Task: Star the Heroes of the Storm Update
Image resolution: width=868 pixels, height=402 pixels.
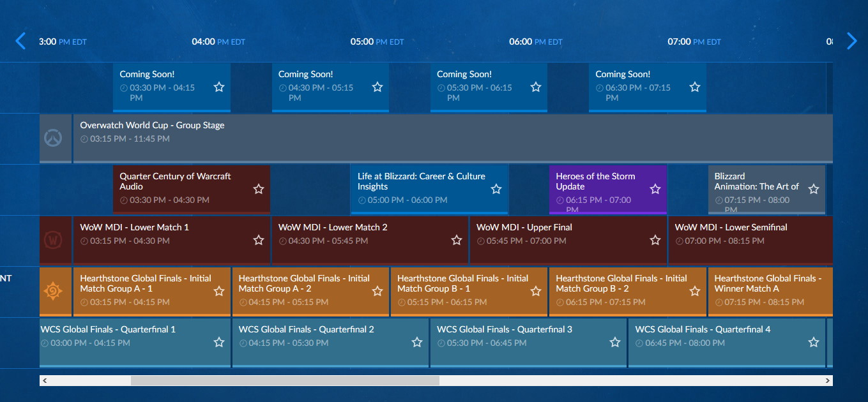Action: (x=655, y=189)
